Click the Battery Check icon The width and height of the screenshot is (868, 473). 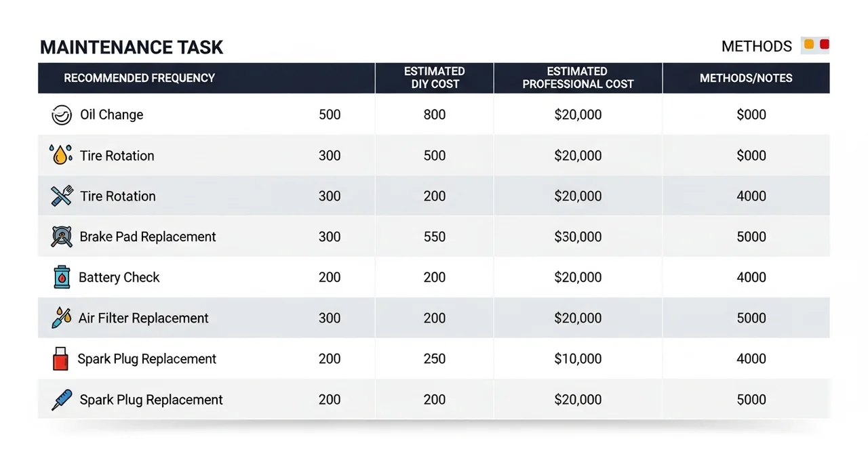tap(62, 277)
